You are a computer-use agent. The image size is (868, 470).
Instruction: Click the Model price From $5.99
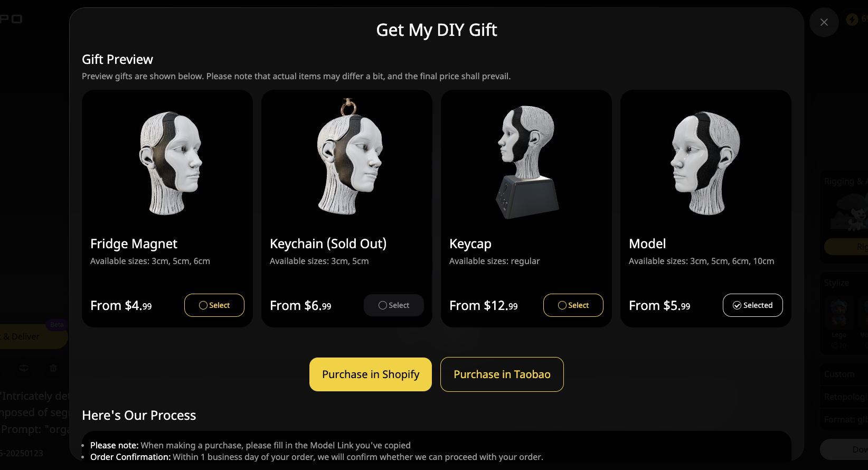(659, 305)
